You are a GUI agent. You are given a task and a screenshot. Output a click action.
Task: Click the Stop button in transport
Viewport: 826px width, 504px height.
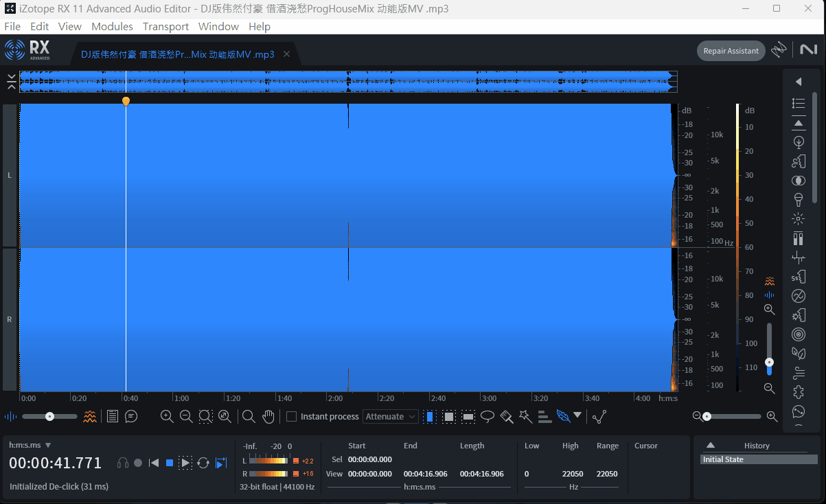tap(170, 463)
